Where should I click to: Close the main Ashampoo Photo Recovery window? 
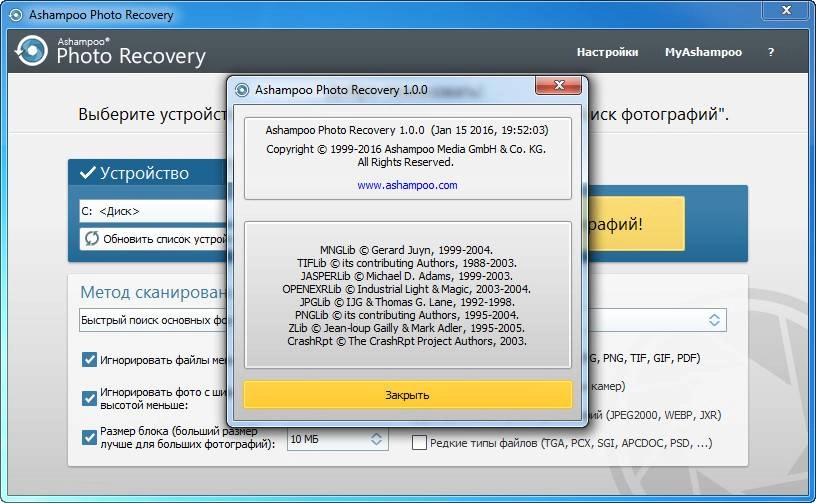(786, 10)
